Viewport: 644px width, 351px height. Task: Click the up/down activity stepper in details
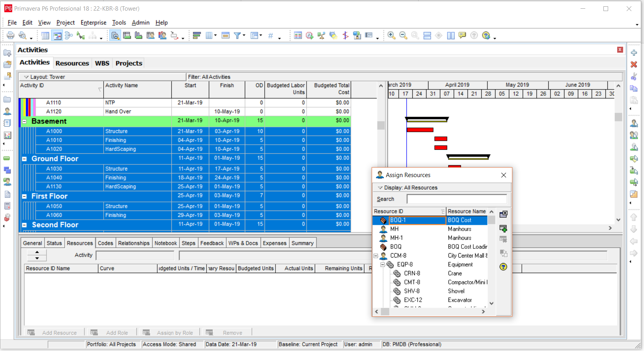tap(37, 255)
